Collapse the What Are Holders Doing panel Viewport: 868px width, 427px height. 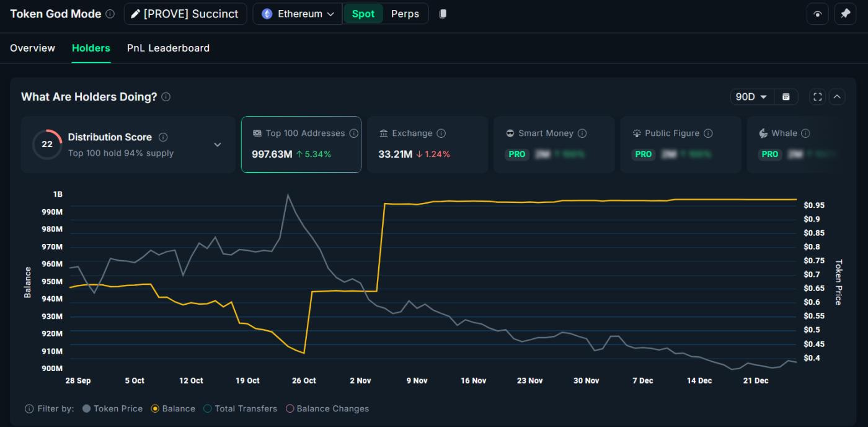click(837, 97)
